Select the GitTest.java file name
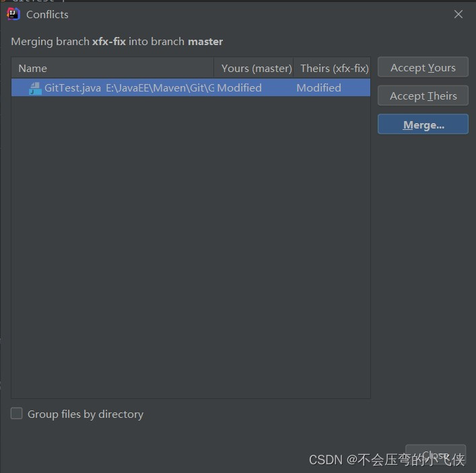 73,88
